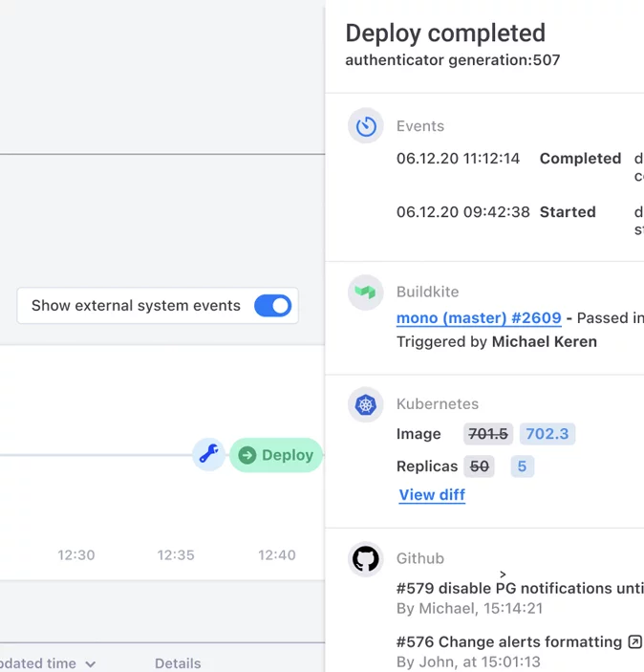Click new replicas value 5
This screenshot has width=644, height=672.
coord(522,466)
